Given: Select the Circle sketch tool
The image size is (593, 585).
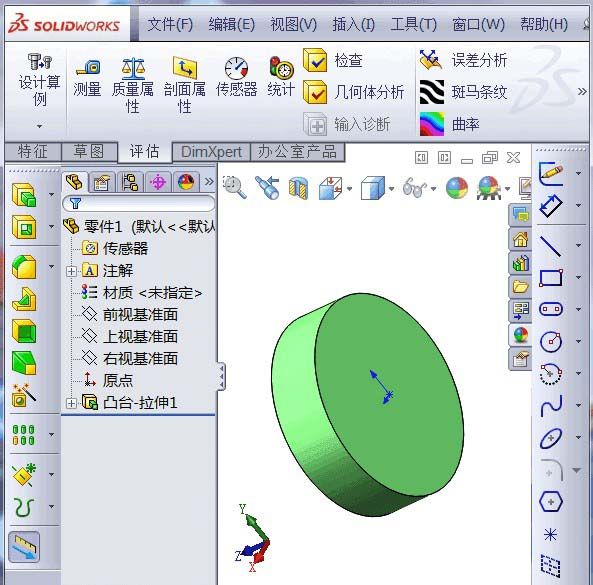Looking at the screenshot, I should 551,341.
